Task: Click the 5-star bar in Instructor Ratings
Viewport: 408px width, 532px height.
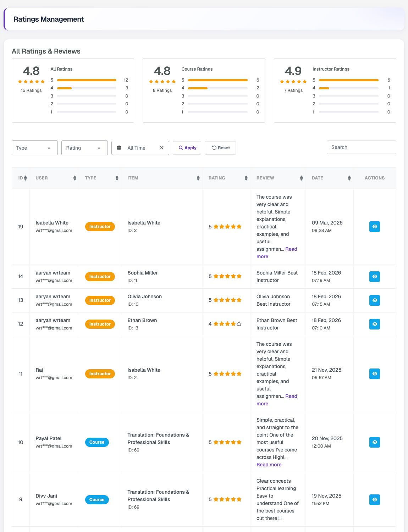Action: [349, 80]
